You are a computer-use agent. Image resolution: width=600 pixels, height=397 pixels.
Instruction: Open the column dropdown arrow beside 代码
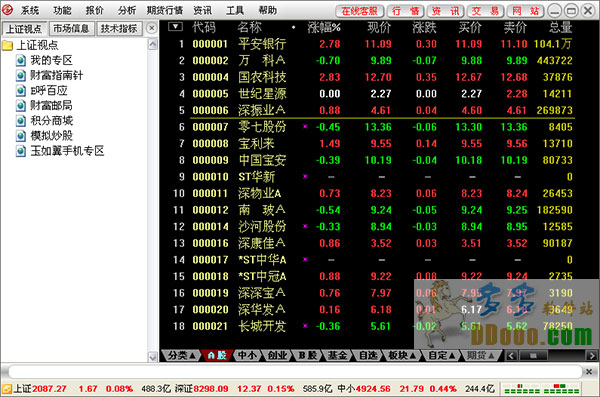pos(175,26)
